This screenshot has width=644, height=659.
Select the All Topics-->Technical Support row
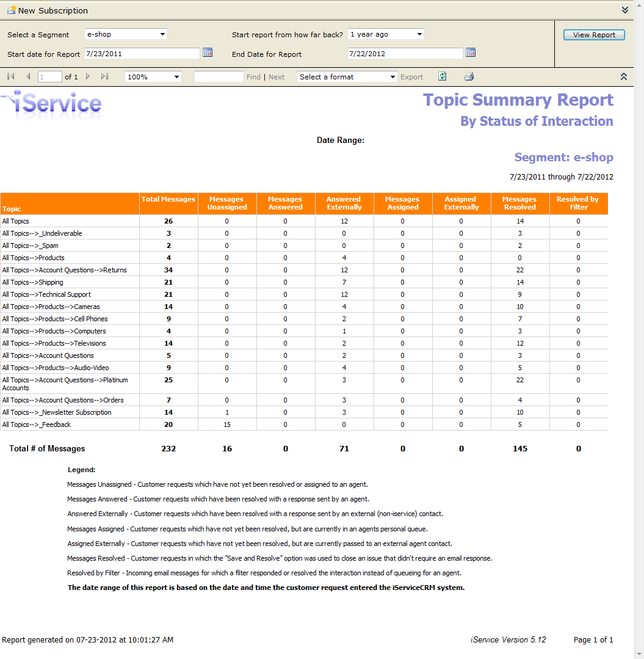[304, 294]
